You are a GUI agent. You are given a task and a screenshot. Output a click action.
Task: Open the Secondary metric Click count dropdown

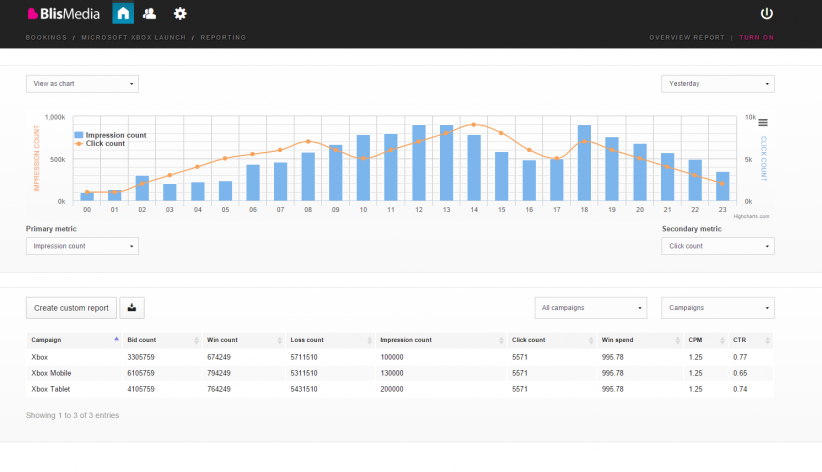[718, 246]
